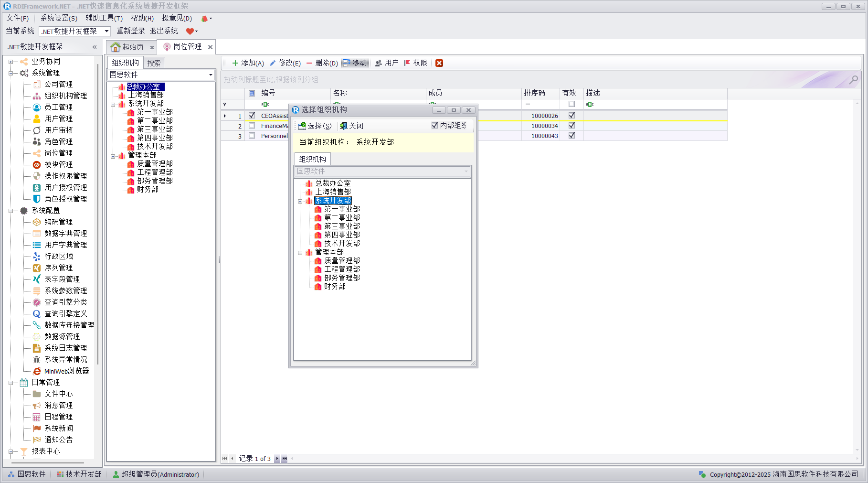Click the 选择(S) button in dialog
The width and height of the screenshot is (868, 483).
pos(315,126)
